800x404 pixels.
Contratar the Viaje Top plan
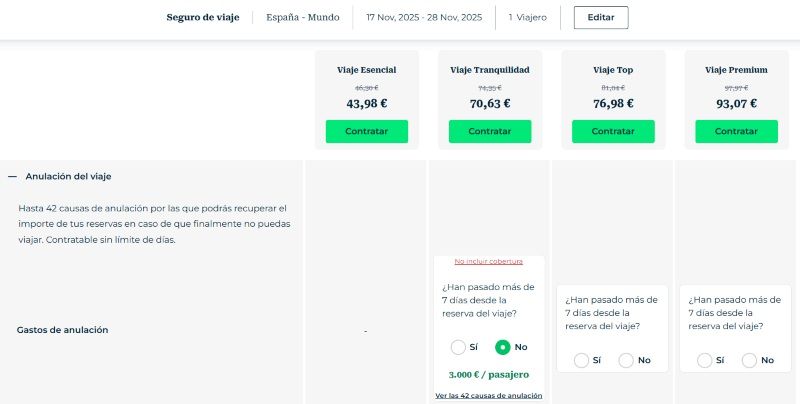(x=613, y=131)
